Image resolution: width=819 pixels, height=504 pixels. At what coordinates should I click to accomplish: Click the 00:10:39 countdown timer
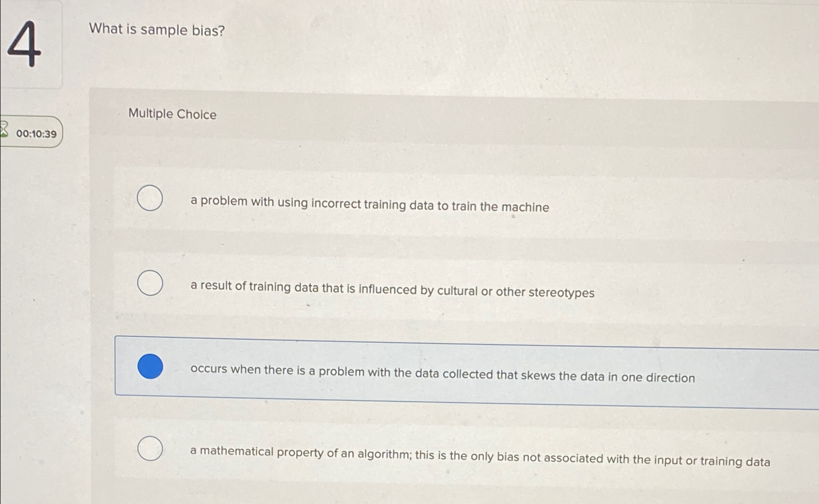pyautogui.click(x=36, y=133)
